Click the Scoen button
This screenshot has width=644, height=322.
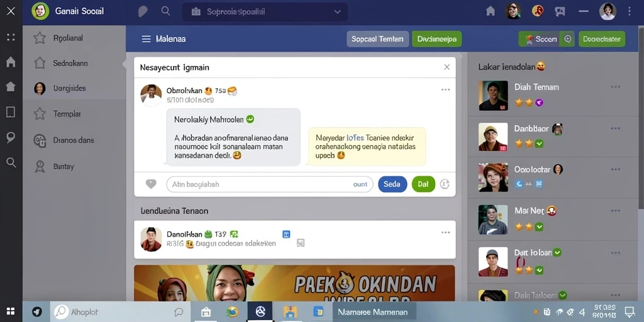pos(540,39)
